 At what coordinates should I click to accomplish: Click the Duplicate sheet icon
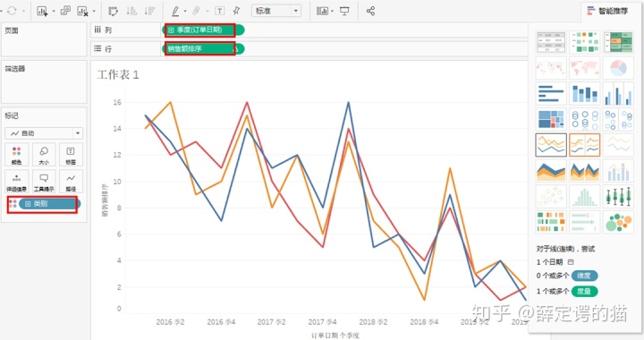(x=65, y=11)
